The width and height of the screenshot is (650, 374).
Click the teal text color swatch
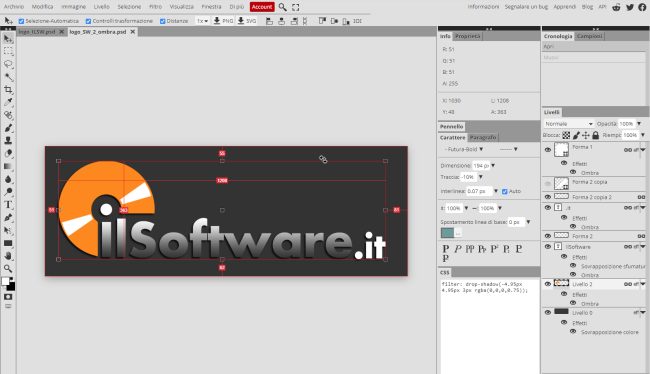click(x=447, y=233)
